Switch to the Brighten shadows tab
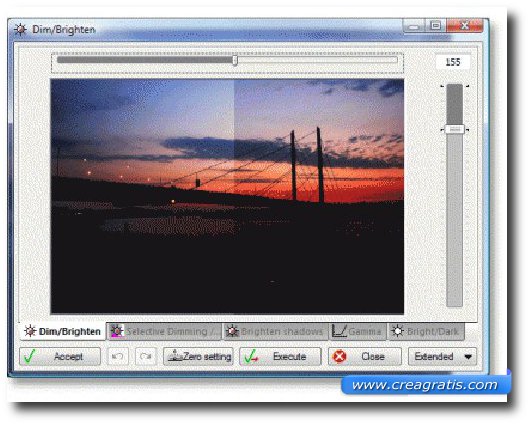This screenshot has width=530, height=425. [275, 331]
